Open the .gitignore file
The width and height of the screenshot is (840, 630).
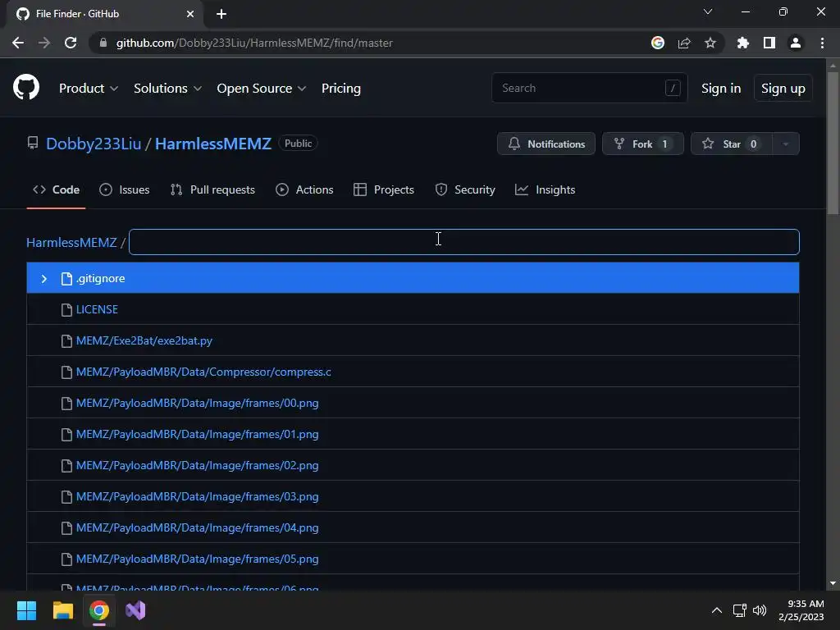pyautogui.click(x=100, y=279)
